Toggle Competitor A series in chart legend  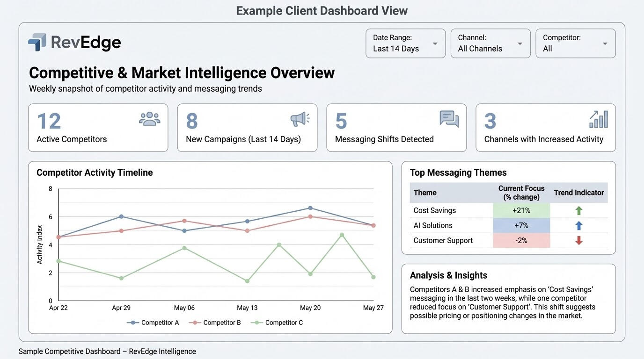coord(153,323)
